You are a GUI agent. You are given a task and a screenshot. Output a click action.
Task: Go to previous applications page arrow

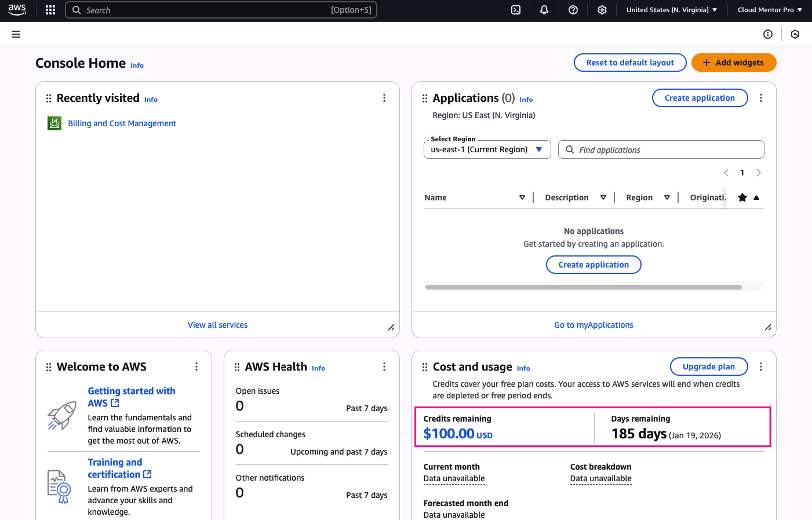(726, 173)
